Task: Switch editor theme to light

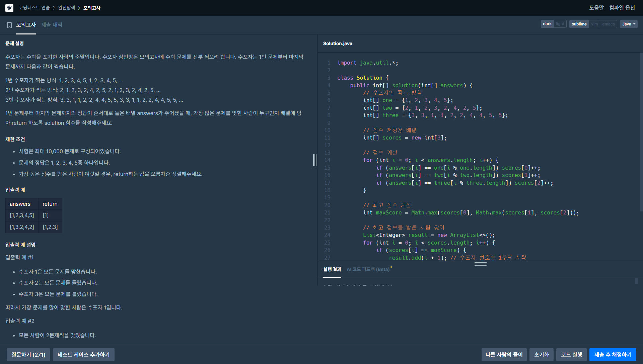Action: [x=560, y=24]
